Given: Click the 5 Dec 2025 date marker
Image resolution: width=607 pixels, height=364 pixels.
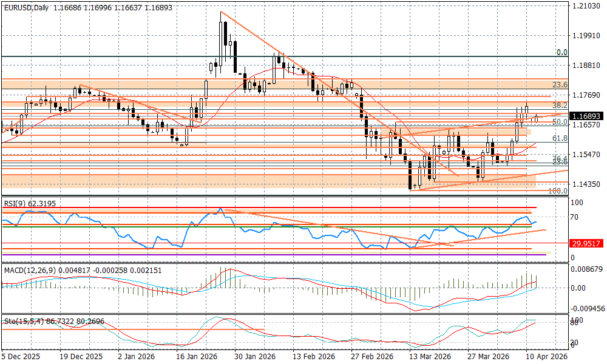Looking at the screenshot, I should click(x=21, y=357).
